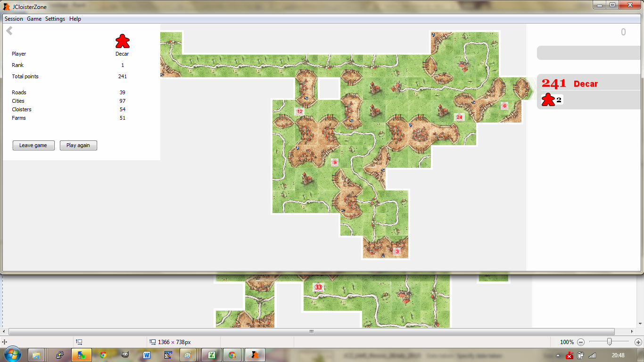This screenshot has width=644, height=362.
Task: Open the Excel icon in the taskbar
Action: click(212, 355)
